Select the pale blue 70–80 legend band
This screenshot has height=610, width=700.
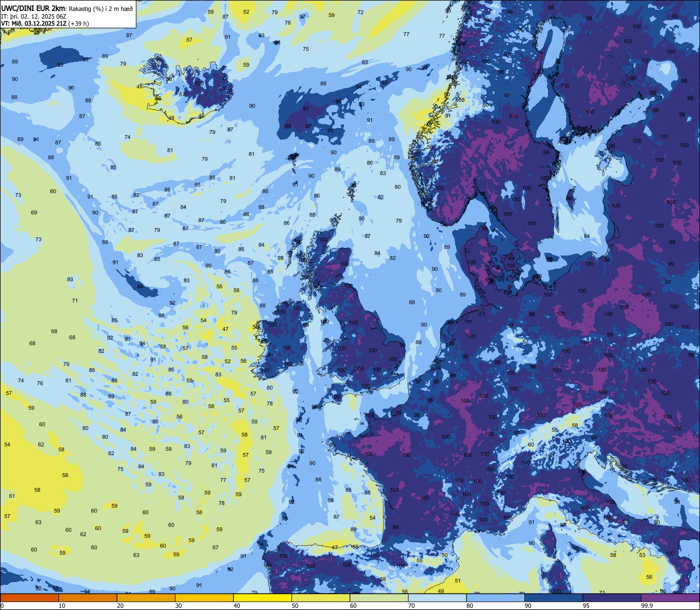point(437,598)
